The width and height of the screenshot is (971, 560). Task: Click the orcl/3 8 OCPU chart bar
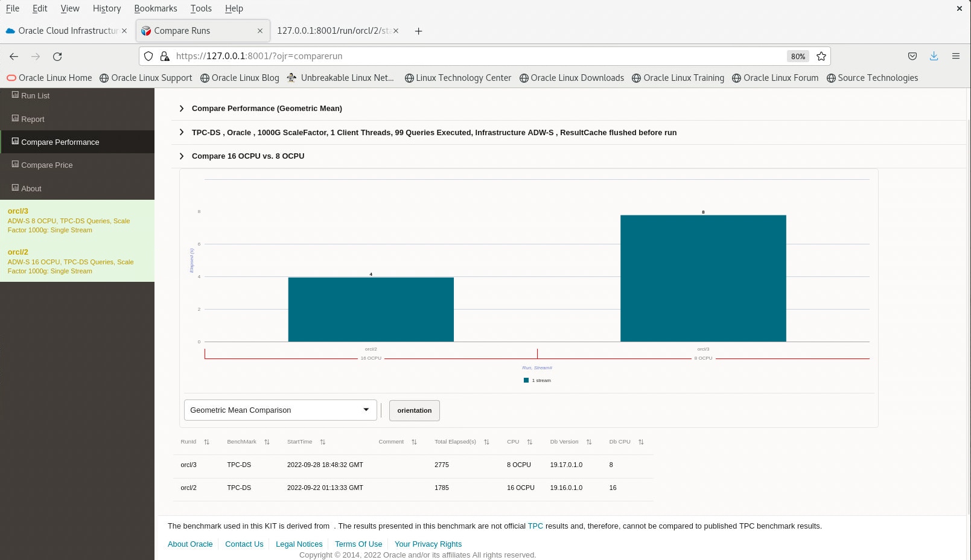pos(703,278)
